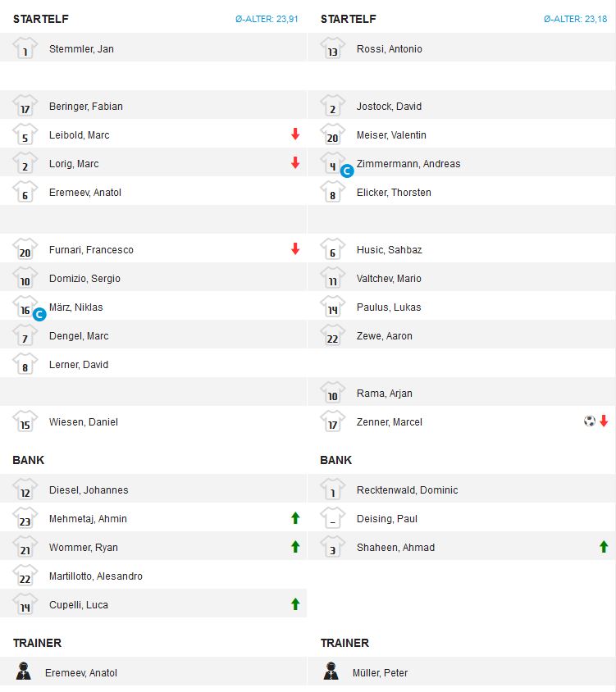
Task: Click on player Valtchev, Mario
Action: [x=389, y=279]
